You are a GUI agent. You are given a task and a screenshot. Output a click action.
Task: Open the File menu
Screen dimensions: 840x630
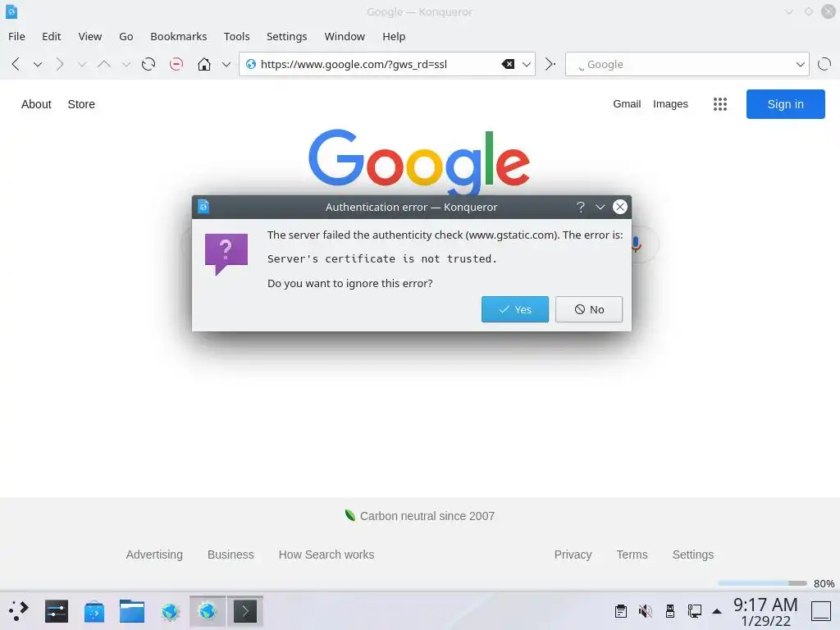coord(16,36)
